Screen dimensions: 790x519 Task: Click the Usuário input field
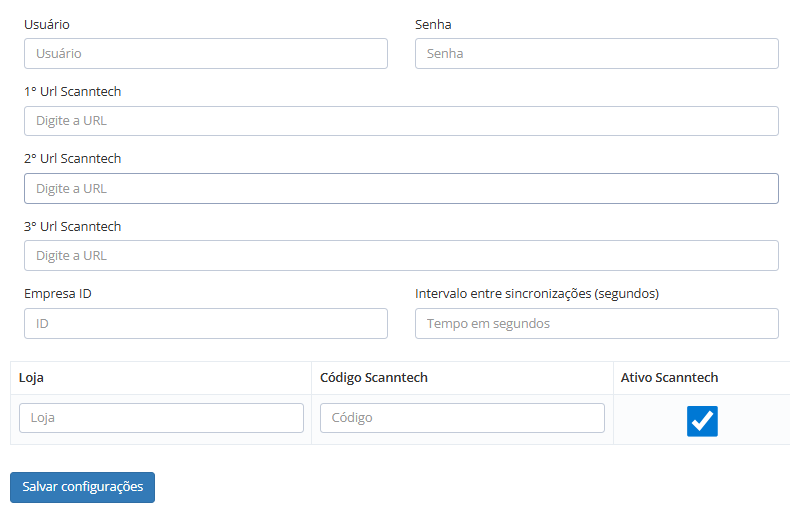click(x=205, y=53)
